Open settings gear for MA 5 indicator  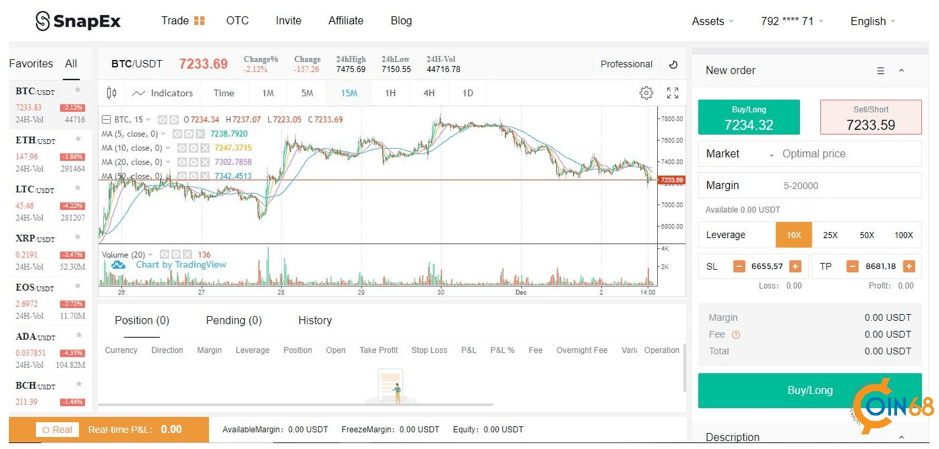tap(188, 134)
